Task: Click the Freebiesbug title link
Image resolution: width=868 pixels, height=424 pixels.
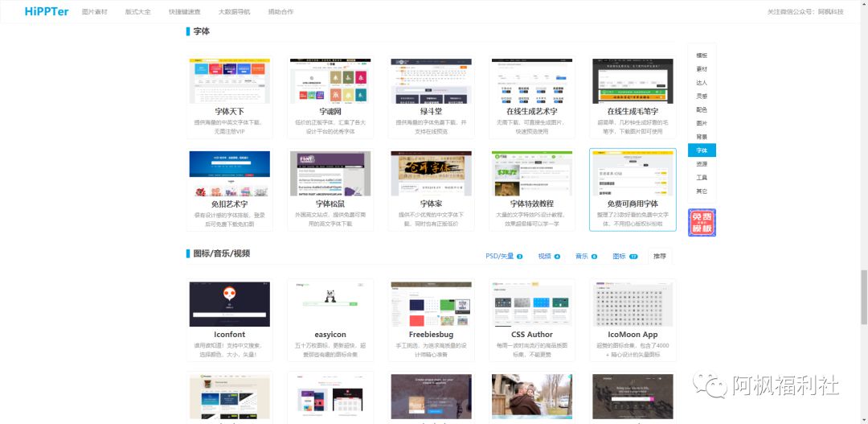Action: pyautogui.click(x=432, y=334)
